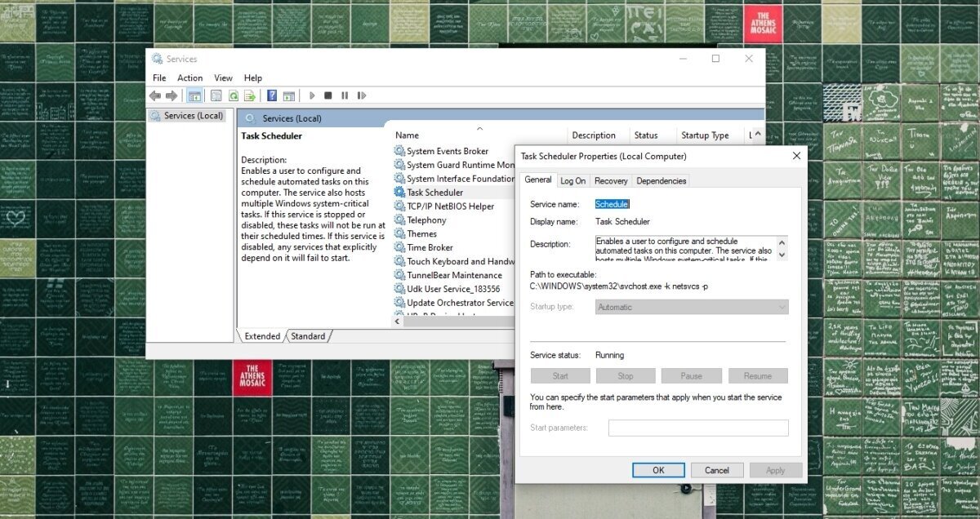
Task: Pause the service with the pause toolbar icon
Action: (345, 95)
